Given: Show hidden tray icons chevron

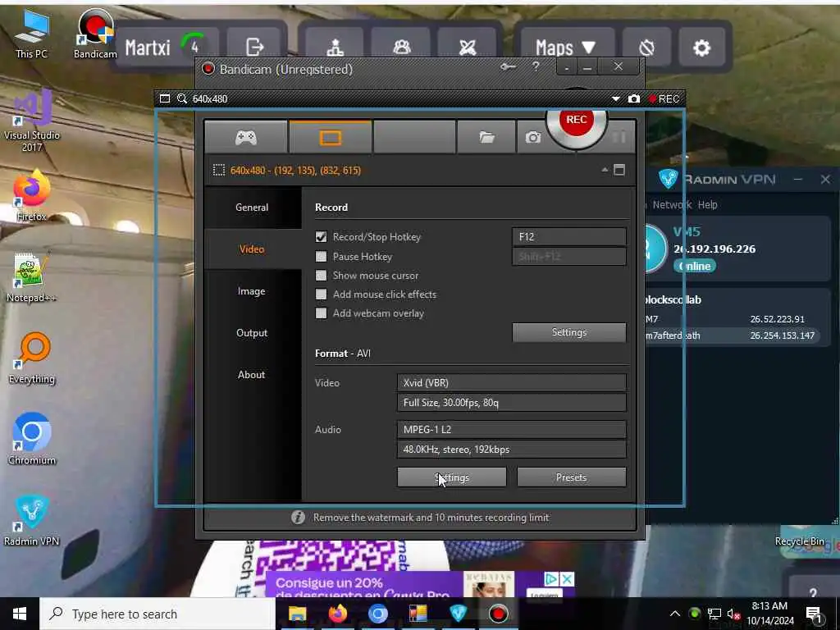Looking at the screenshot, I should [675, 614].
